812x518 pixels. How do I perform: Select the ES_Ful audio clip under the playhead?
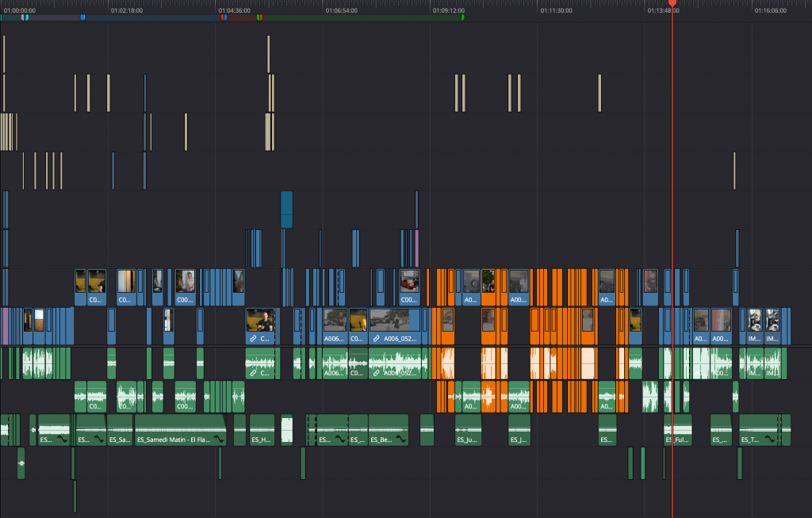point(678,430)
